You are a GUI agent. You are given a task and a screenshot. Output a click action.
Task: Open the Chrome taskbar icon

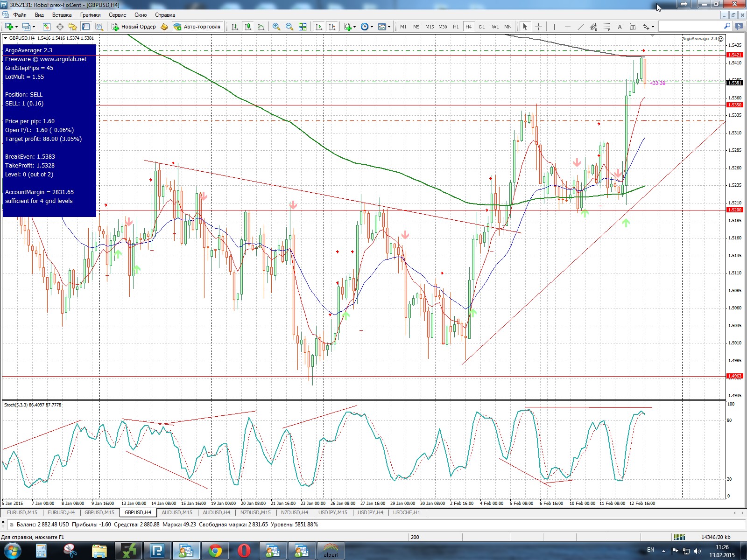(215, 551)
